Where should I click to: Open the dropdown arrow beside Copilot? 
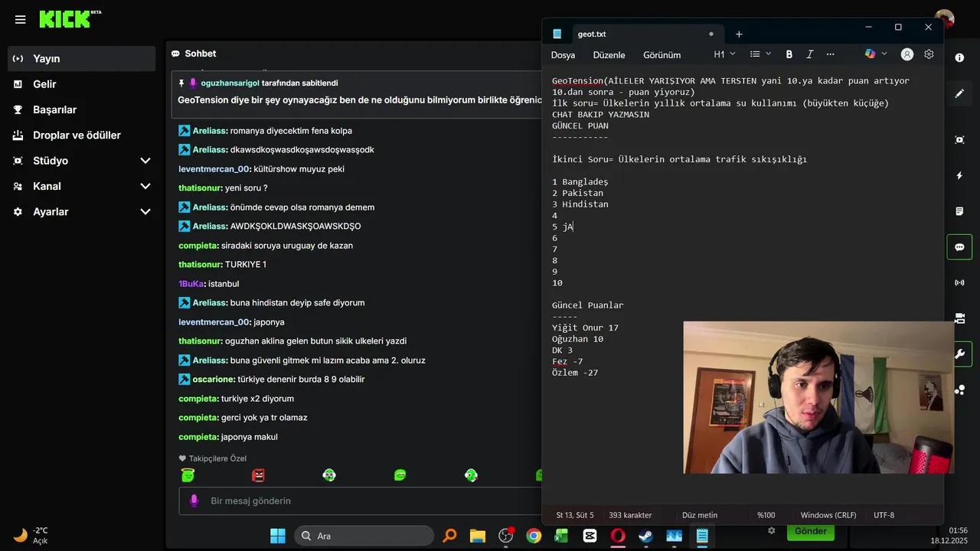(x=884, y=54)
